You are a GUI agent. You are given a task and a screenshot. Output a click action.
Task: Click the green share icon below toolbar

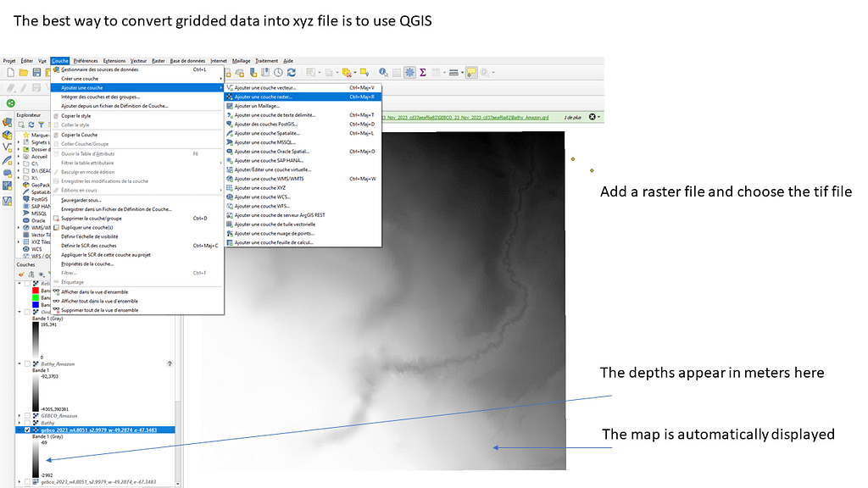(x=11, y=103)
